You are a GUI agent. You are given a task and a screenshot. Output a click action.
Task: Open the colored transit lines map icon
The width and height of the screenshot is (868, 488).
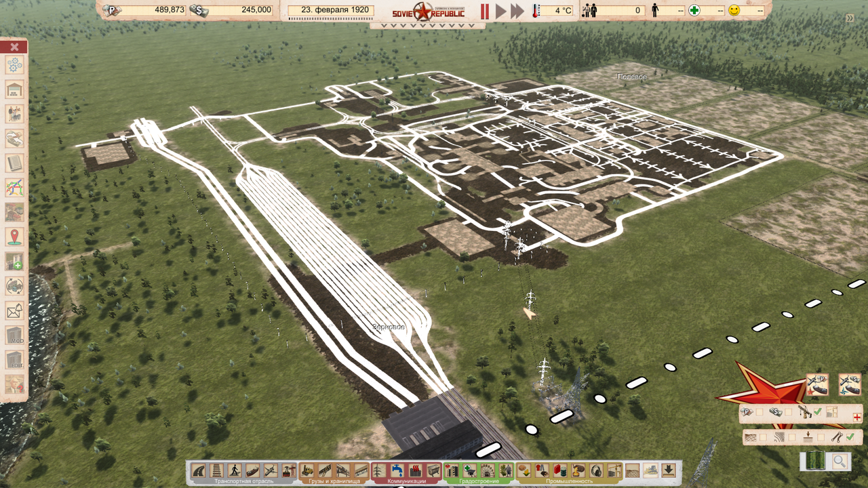14,188
